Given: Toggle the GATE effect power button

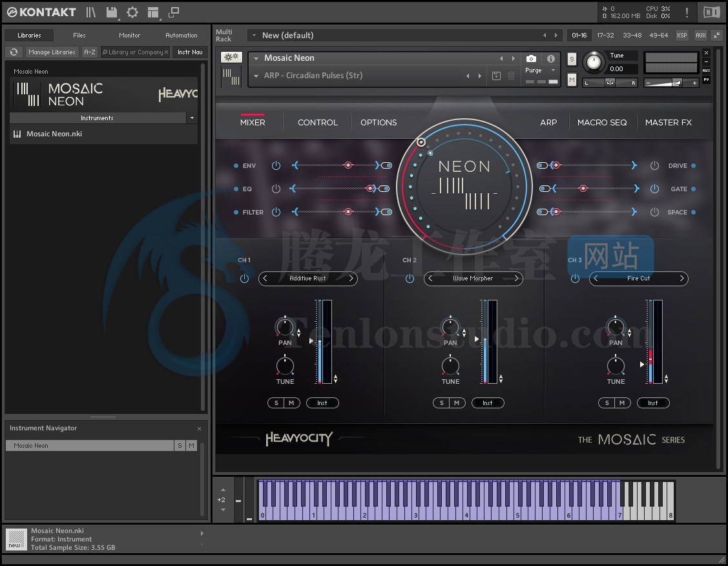Looking at the screenshot, I should [654, 189].
